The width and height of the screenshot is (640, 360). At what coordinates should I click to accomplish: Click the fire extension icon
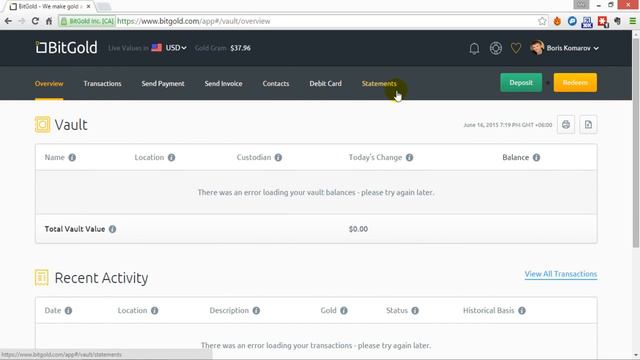557,21
